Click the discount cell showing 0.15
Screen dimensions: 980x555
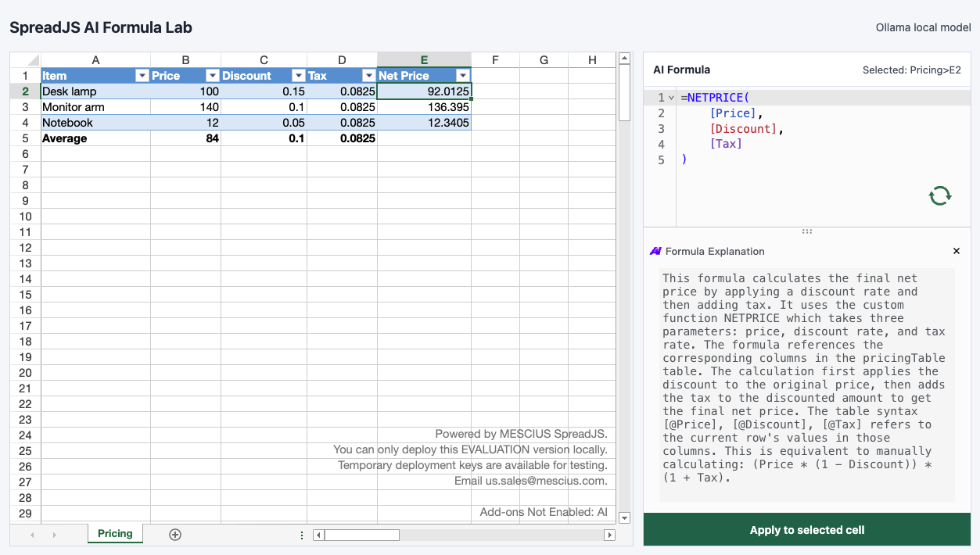(264, 91)
